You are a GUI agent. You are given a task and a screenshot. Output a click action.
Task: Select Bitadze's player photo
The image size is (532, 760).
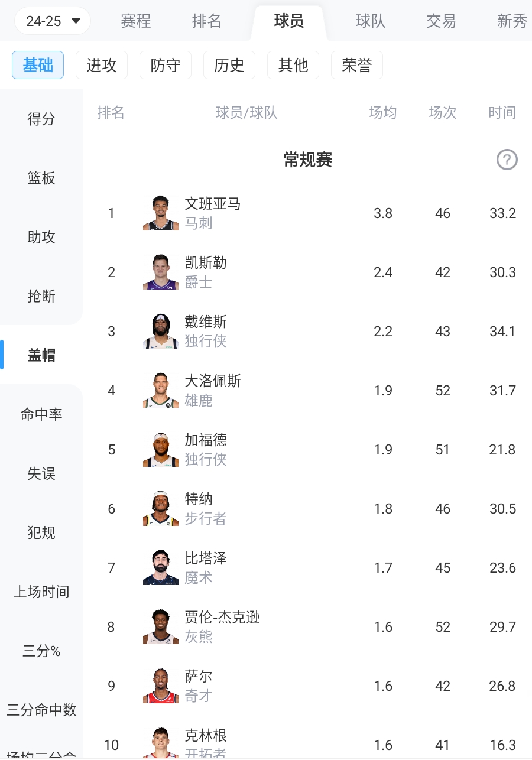(x=160, y=567)
